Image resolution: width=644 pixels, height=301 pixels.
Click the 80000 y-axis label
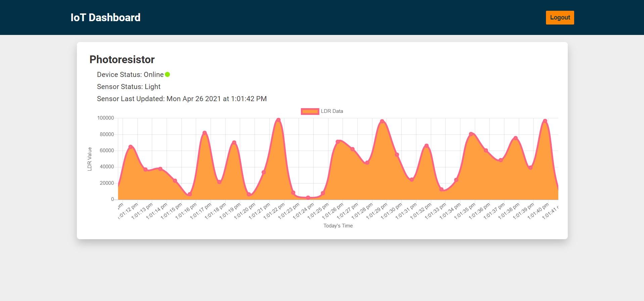click(107, 134)
